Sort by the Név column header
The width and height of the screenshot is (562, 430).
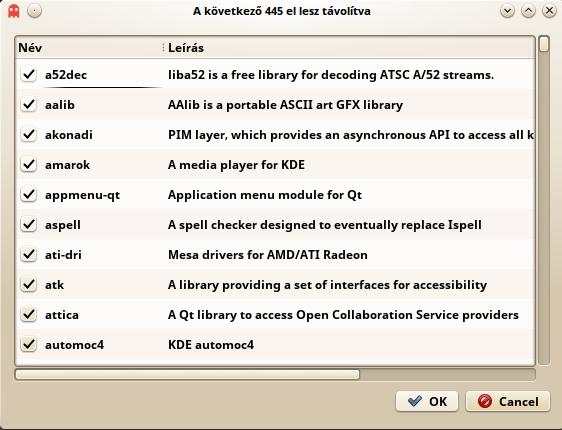(89, 48)
